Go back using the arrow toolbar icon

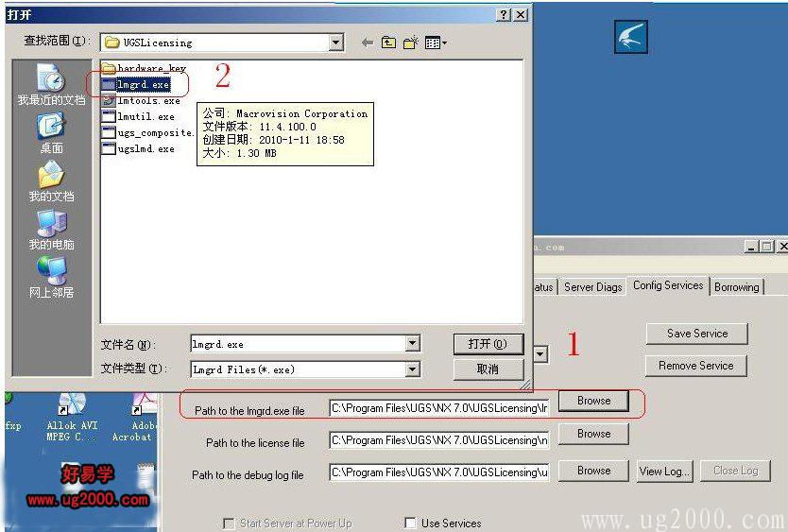(367, 43)
